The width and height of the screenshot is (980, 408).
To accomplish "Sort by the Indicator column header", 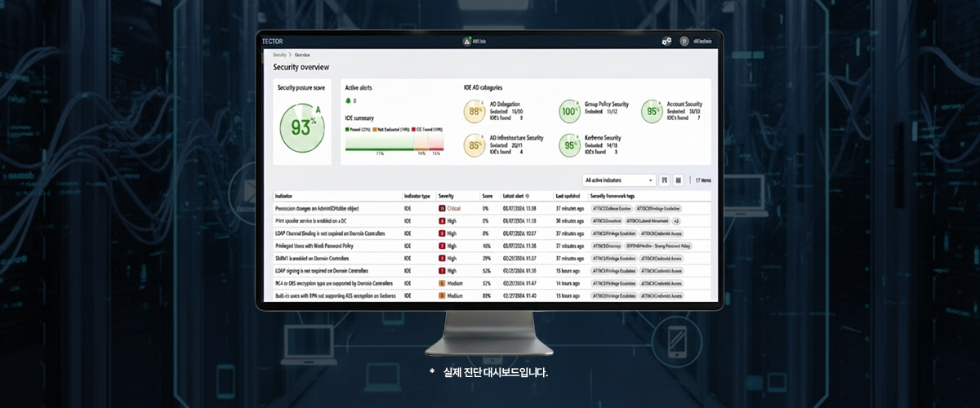I will coord(285,197).
